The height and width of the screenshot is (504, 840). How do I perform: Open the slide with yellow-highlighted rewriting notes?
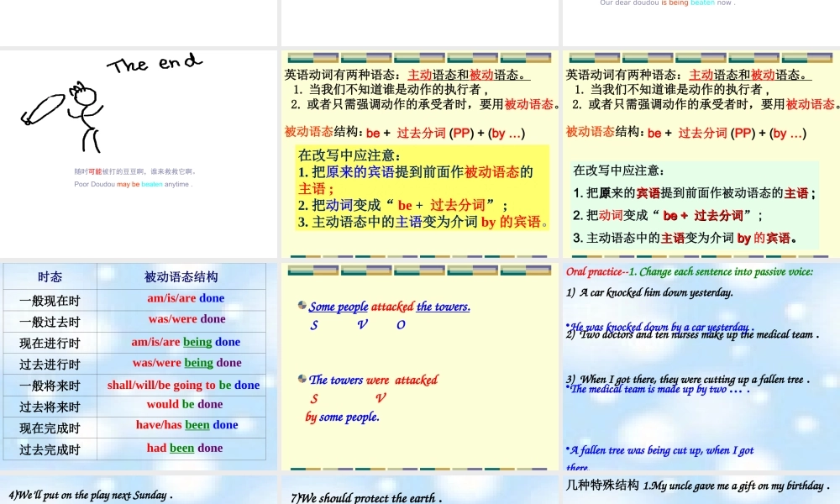pyautogui.click(x=420, y=189)
